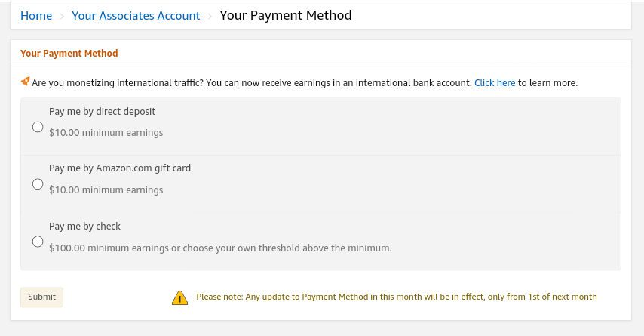This screenshot has height=336, width=644.
Task: Select the direct deposit radio button
Action: [x=38, y=127]
